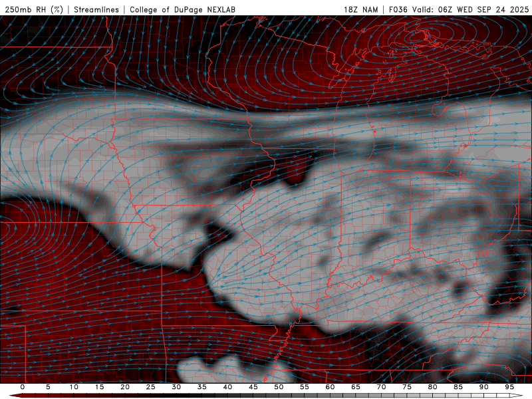Viewport: 532px width, 399px height.
Task: Click the '45' colorbar label
Action: coord(253,387)
